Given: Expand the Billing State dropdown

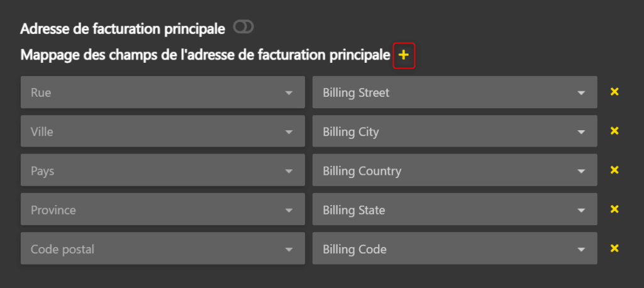Looking at the screenshot, I should tap(454, 210).
